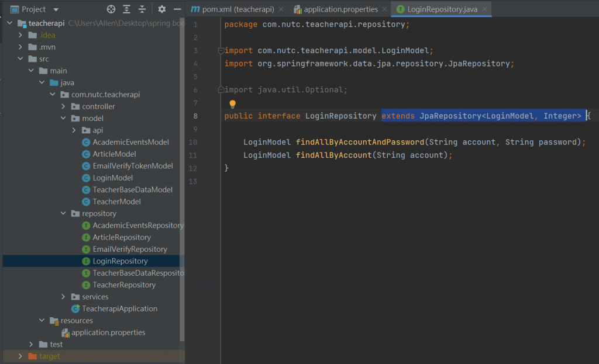Click the locate/select opened file icon

(111, 9)
